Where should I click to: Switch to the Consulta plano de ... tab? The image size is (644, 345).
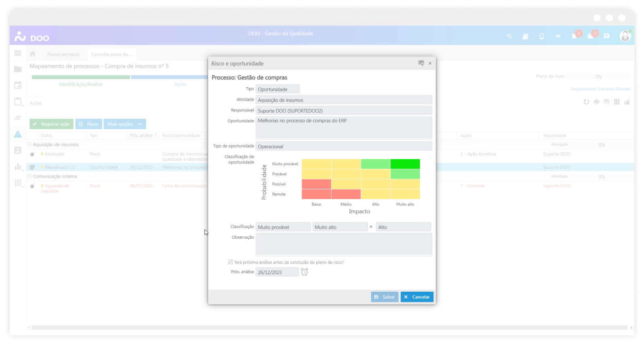(x=112, y=54)
